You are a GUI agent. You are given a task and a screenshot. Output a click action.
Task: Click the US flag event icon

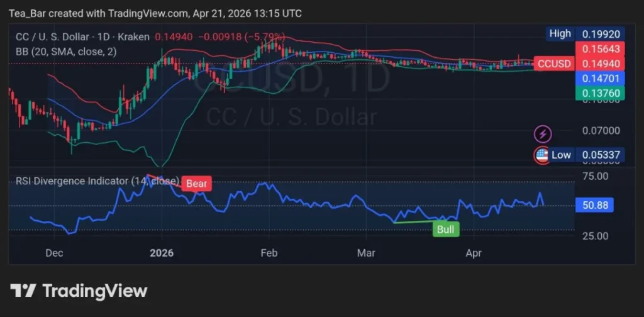point(541,155)
